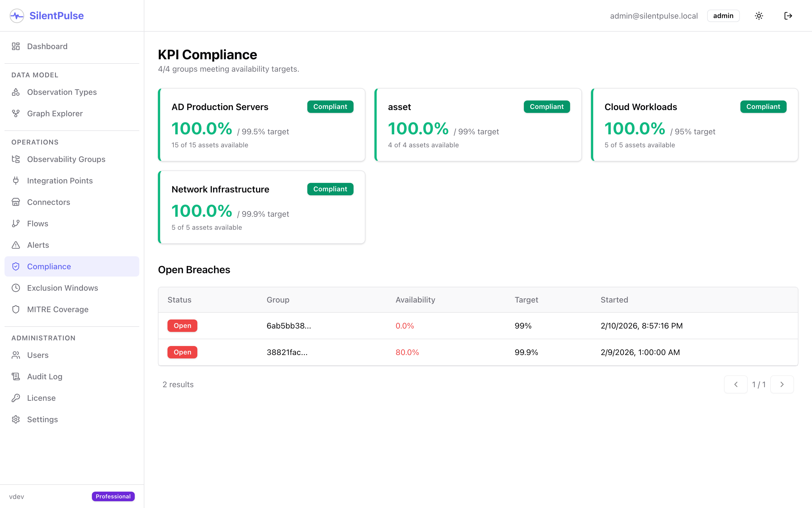Open the Network Infrastructure card

click(x=261, y=207)
